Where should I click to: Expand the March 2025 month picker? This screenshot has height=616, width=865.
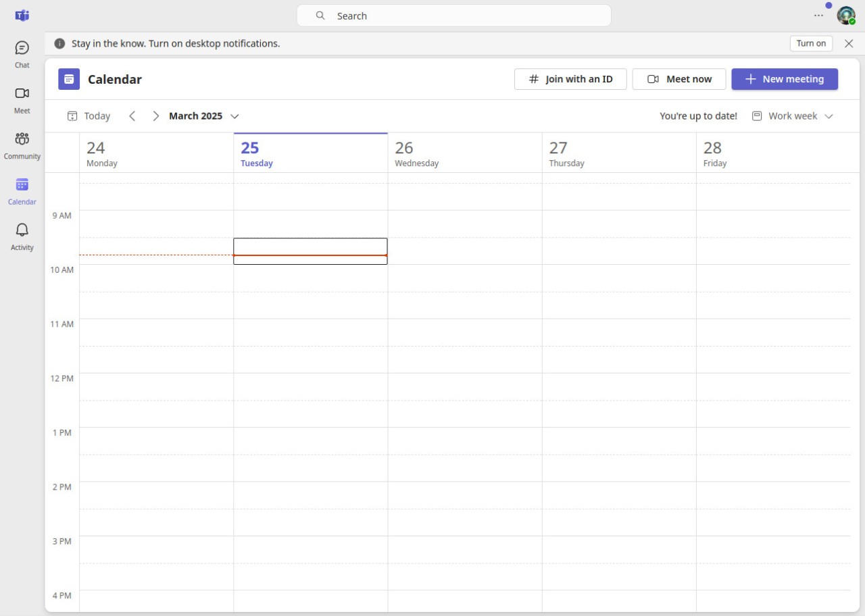tap(204, 116)
